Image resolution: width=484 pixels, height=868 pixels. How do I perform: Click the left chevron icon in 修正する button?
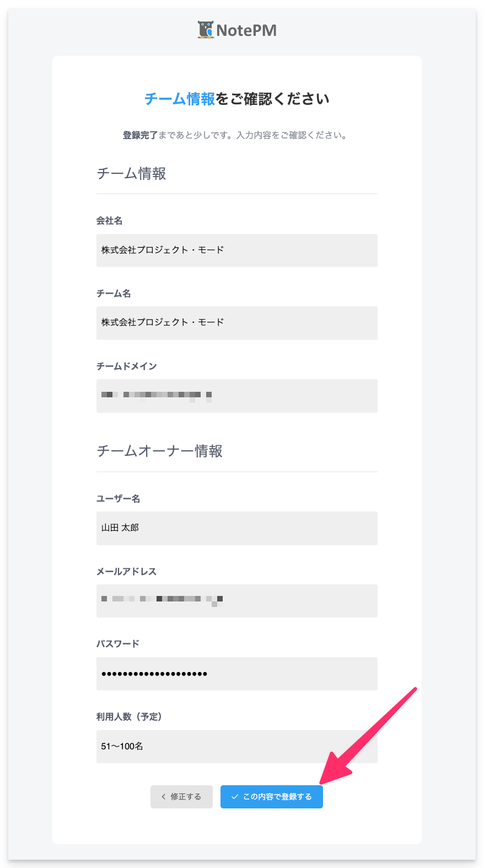pos(164,797)
